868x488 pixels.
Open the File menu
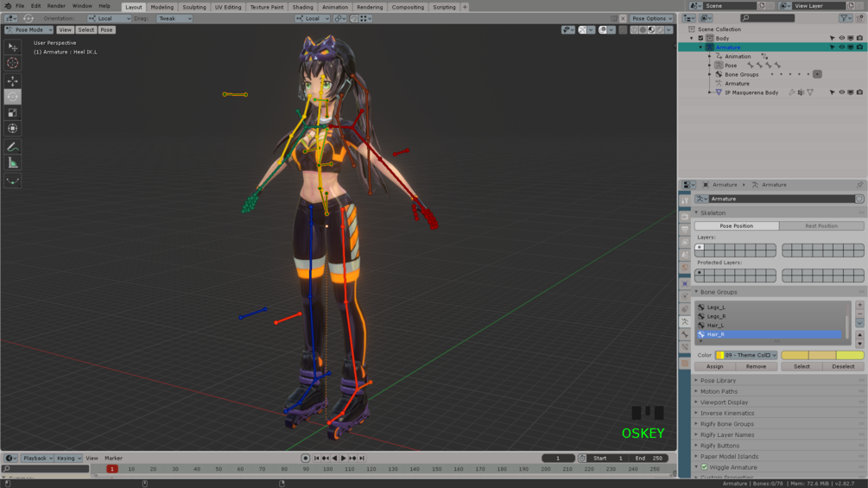click(x=20, y=5)
